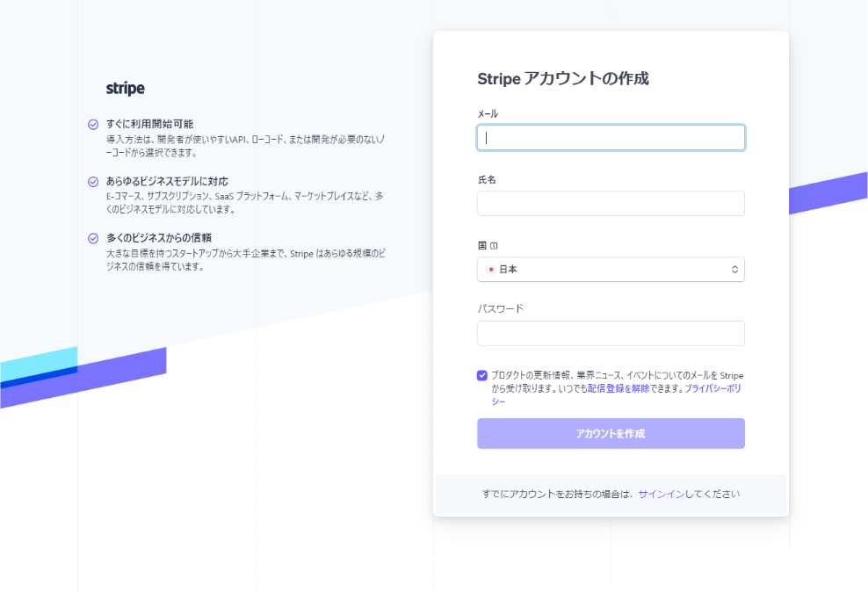The image size is (868, 593).
Task: Focus the メール input field
Action: click(611, 137)
